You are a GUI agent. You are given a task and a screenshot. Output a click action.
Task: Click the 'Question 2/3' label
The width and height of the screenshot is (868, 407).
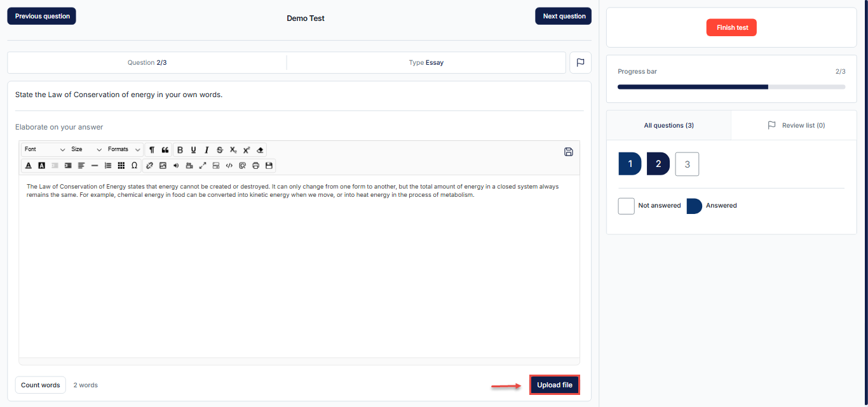pyautogui.click(x=147, y=63)
